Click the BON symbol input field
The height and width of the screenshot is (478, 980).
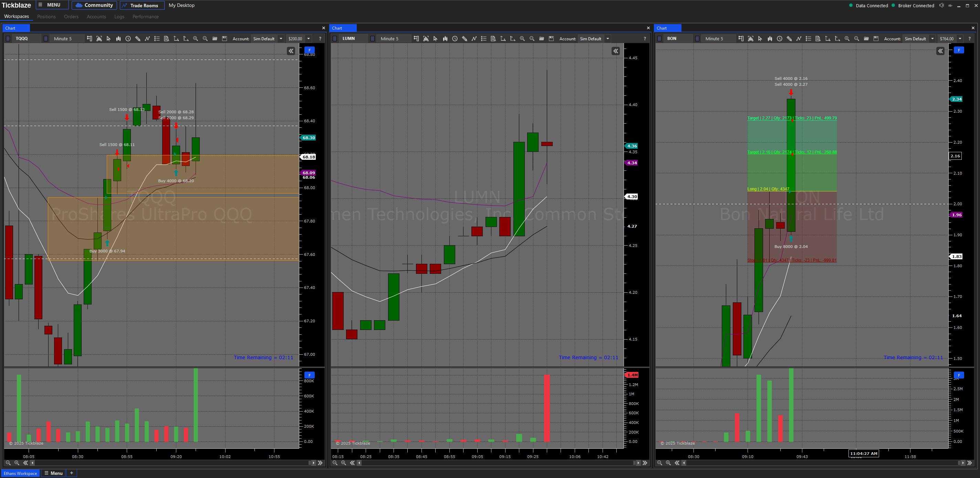[x=679, y=39]
